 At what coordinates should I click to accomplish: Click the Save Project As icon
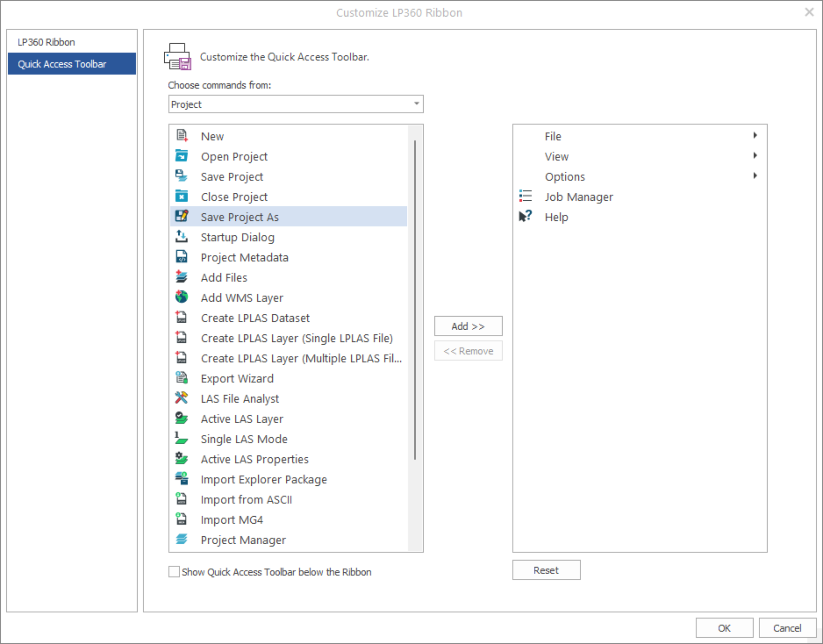tap(182, 217)
